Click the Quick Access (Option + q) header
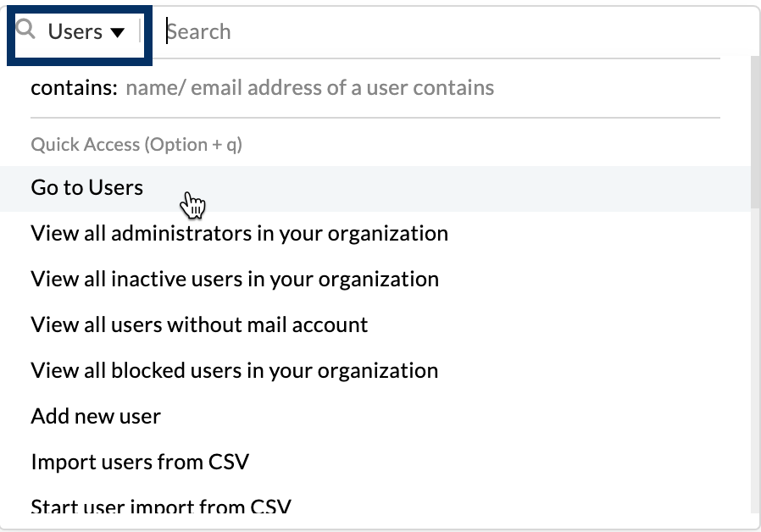Image resolution: width=761 pixels, height=532 pixels. (136, 145)
